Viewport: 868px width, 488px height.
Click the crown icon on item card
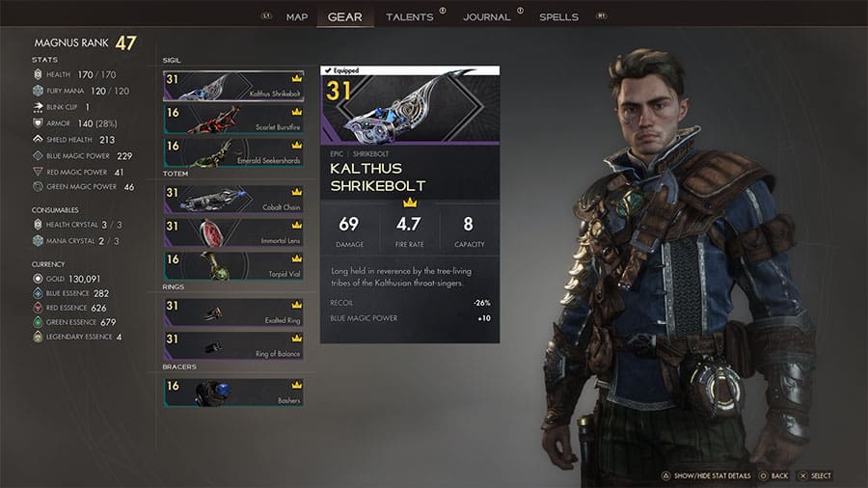410,203
